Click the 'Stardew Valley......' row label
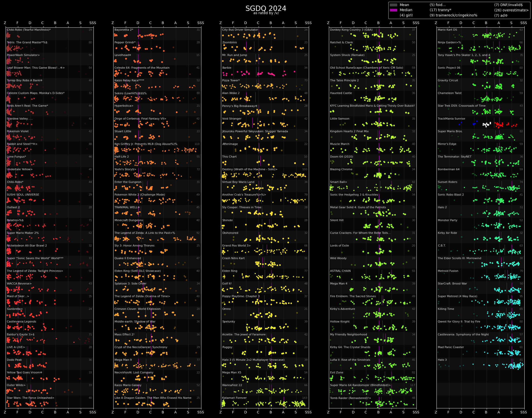Image resolution: width=532 pixels, height=418 pixels. [x=20, y=119]
